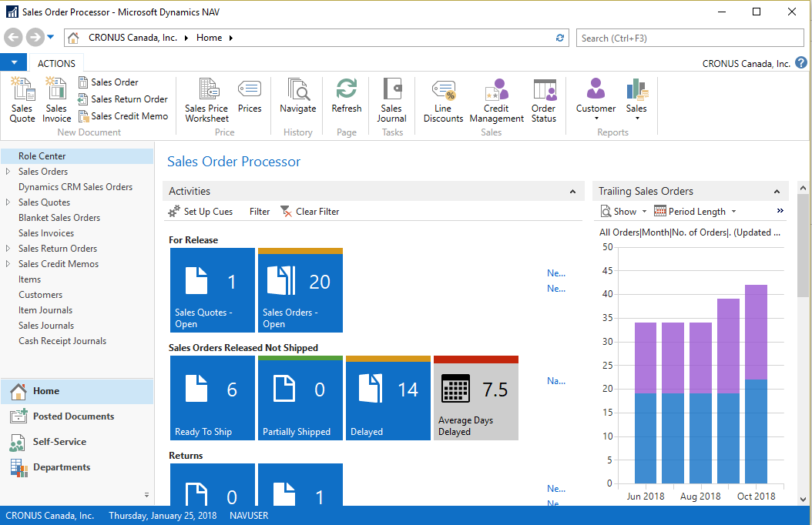Open Cash Receipt Journals
The height and width of the screenshot is (525, 812).
[62, 341]
